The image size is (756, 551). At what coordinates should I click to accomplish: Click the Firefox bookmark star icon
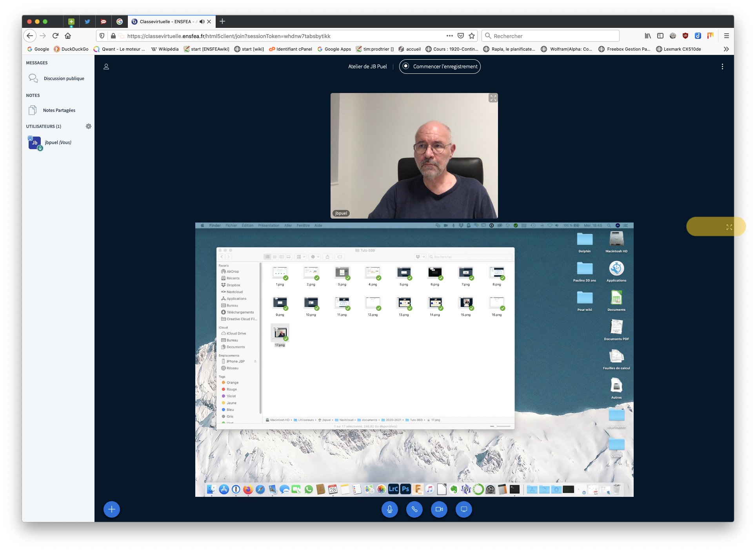click(472, 36)
